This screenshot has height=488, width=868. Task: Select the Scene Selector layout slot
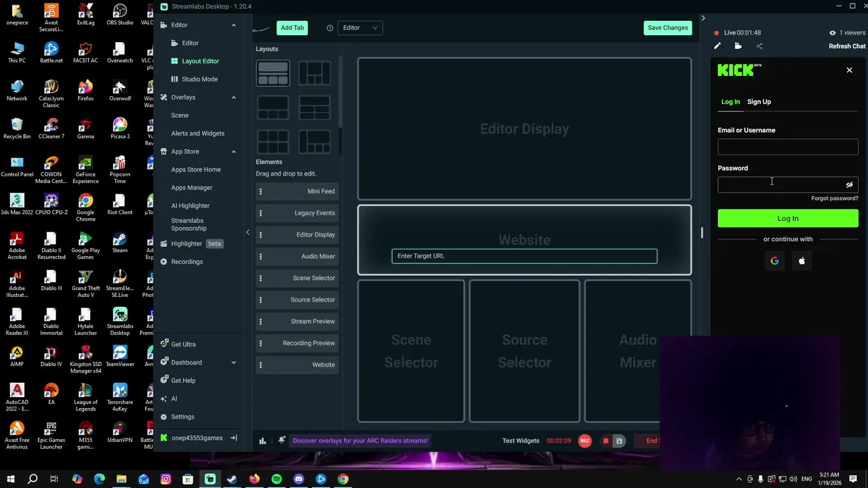(411, 351)
